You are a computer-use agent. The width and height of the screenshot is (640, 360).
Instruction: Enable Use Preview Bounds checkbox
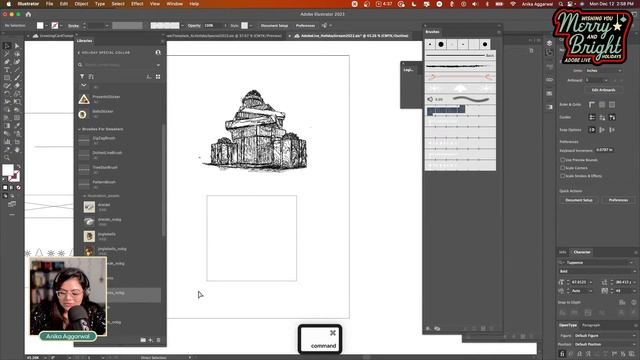562,160
